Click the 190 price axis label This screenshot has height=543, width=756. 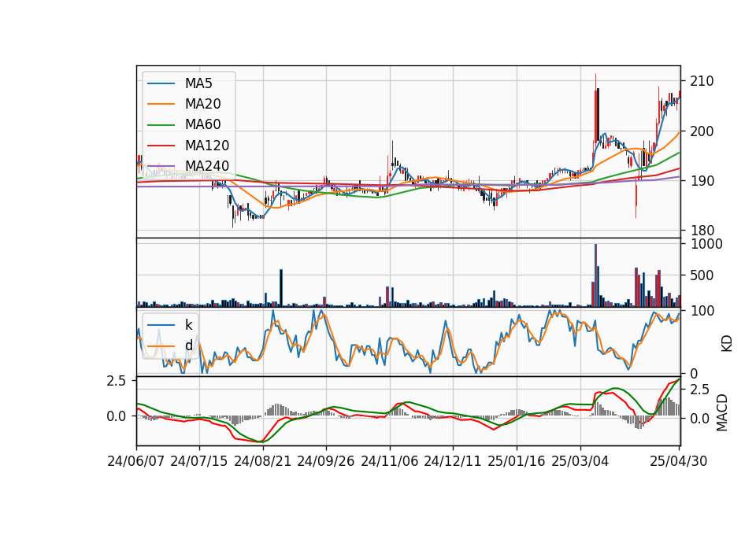(702, 181)
